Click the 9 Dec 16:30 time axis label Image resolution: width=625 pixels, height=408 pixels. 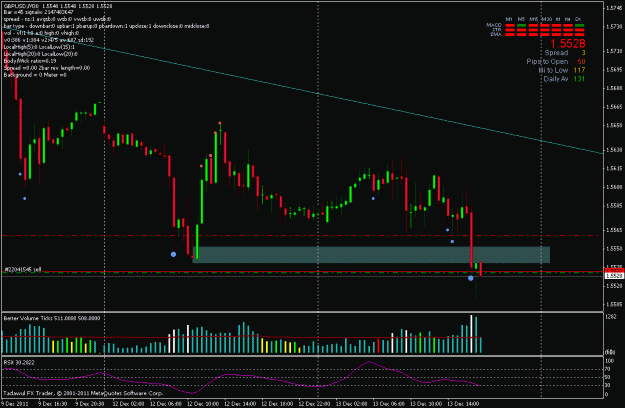(x=55, y=404)
